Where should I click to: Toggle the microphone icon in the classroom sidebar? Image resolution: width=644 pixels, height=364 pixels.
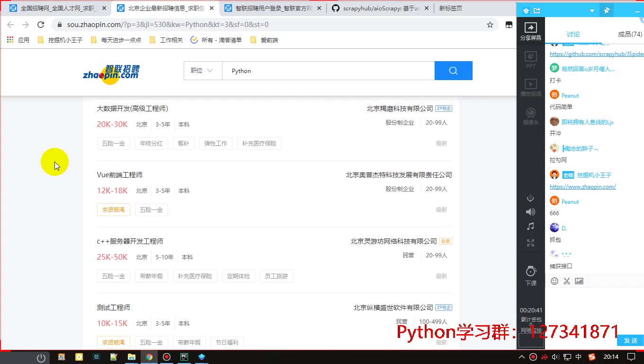click(x=530, y=198)
